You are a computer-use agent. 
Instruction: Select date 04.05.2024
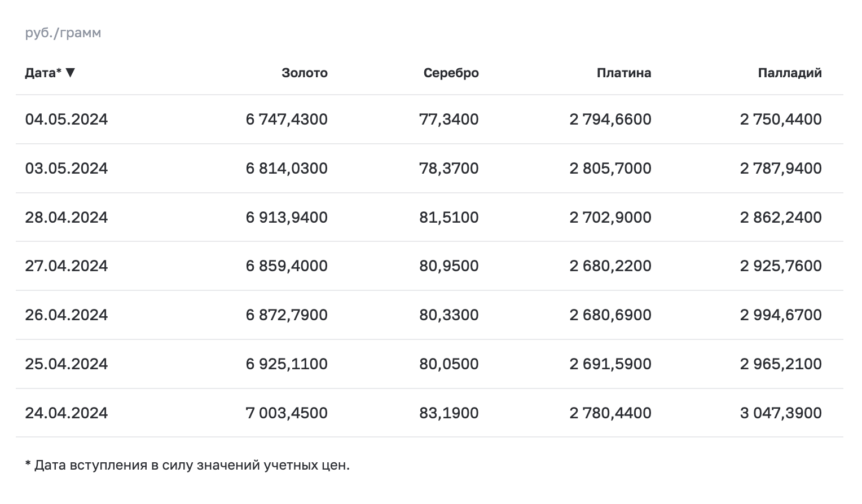[x=67, y=120]
